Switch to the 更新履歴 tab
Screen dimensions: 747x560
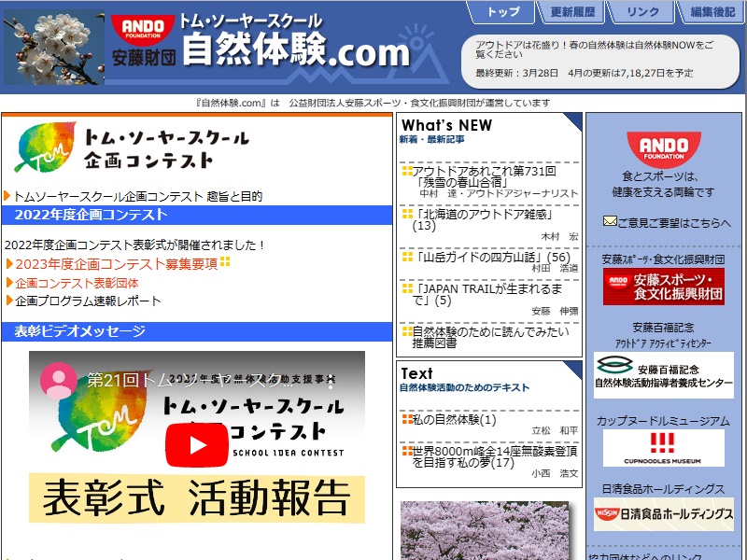573,12
